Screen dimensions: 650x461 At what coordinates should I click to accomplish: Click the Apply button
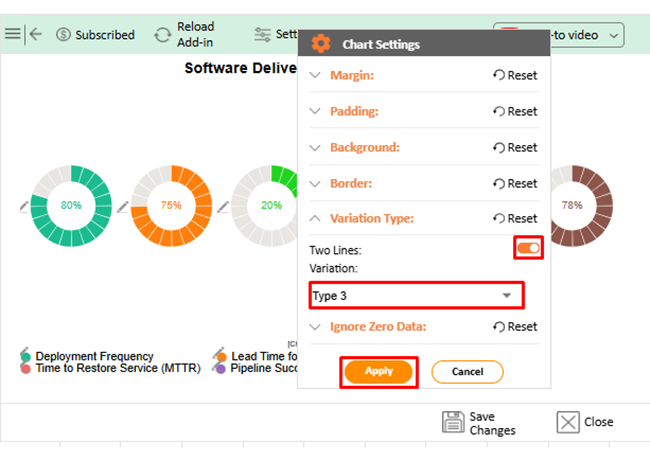[x=379, y=371]
